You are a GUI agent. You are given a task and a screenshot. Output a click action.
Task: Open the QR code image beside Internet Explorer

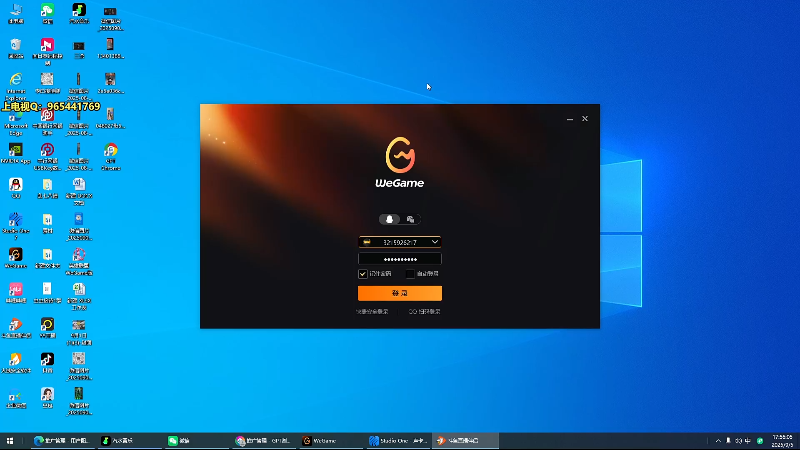coord(47,83)
